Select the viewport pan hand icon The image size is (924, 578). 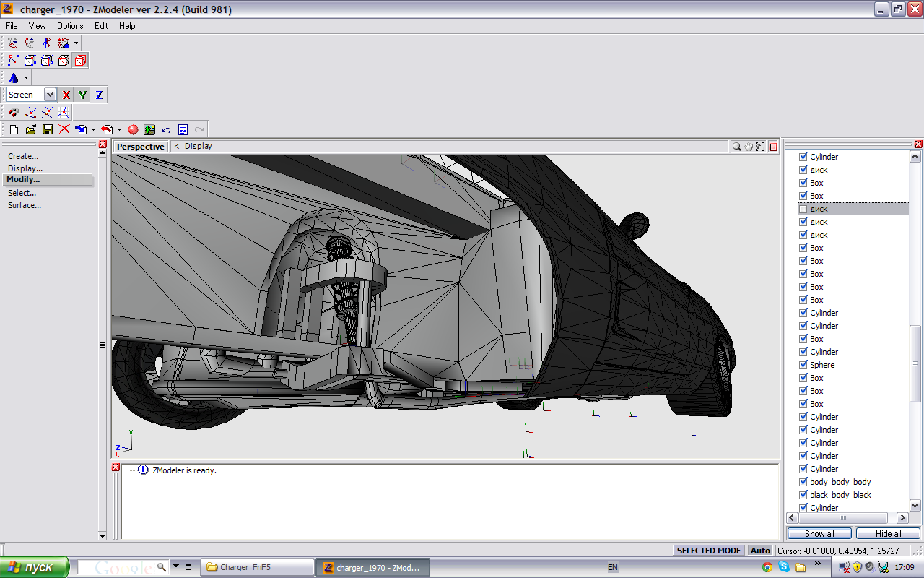[749, 147]
